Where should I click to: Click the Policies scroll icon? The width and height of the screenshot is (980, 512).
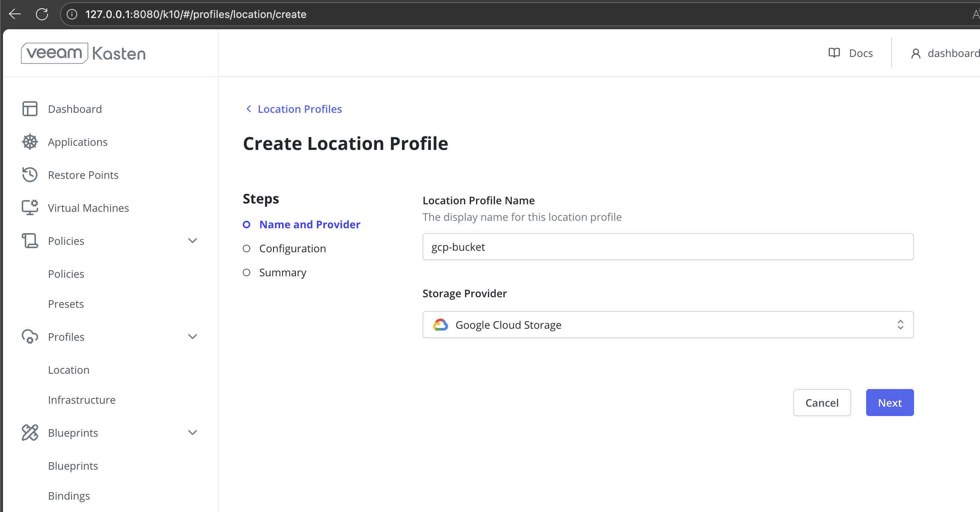click(x=30, y=241)
